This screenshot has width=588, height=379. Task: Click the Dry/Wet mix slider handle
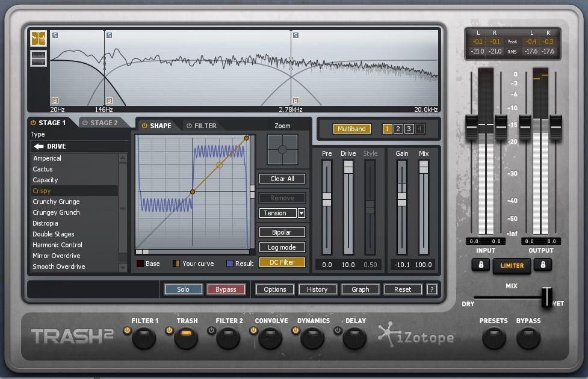point(546,297)
